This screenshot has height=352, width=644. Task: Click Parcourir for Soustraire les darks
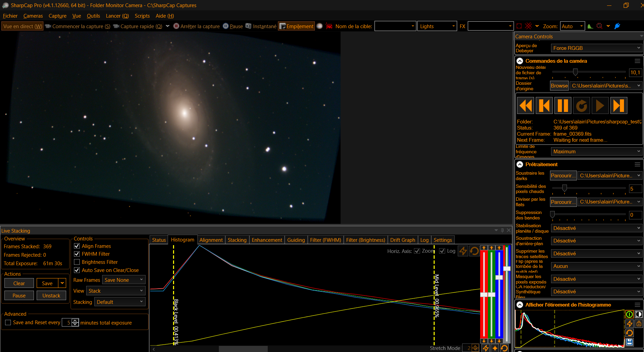coord(563,176)
